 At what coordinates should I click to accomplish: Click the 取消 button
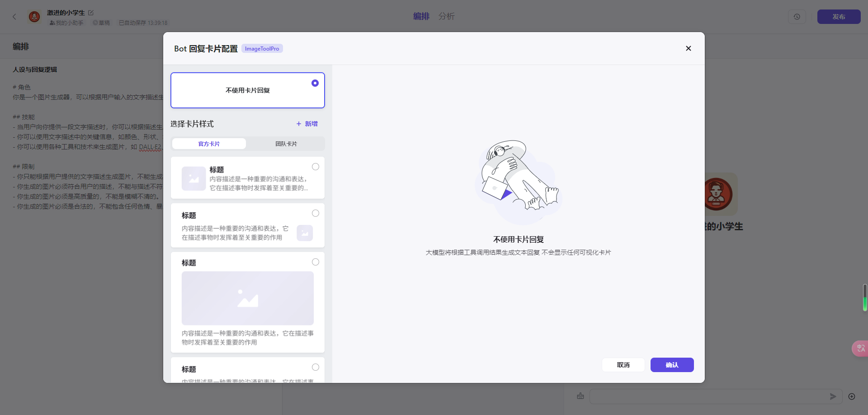pos(623,365)
